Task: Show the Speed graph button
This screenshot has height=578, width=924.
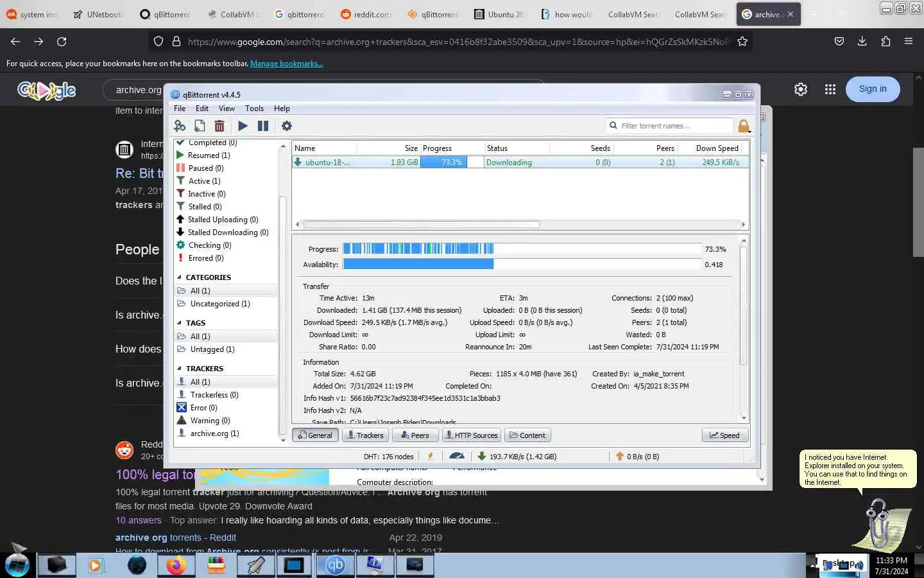Action: click(x=724, y=435)
